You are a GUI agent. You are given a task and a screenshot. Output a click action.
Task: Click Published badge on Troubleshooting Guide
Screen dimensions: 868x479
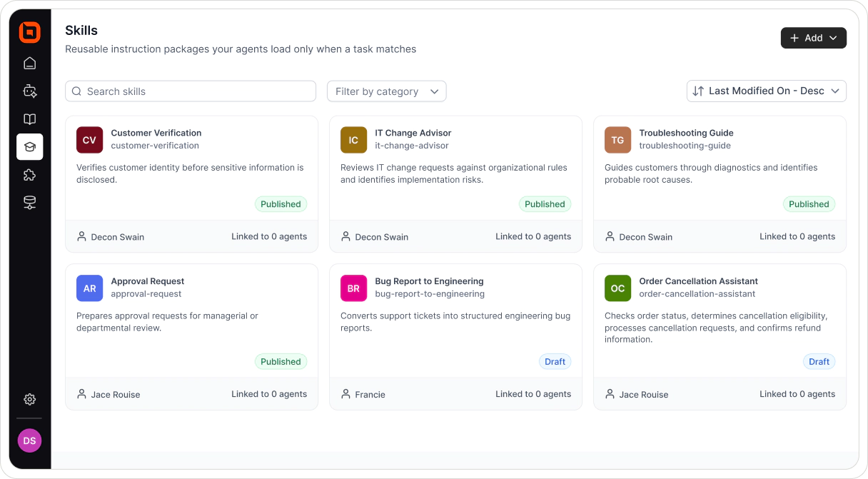click(809, 204)
